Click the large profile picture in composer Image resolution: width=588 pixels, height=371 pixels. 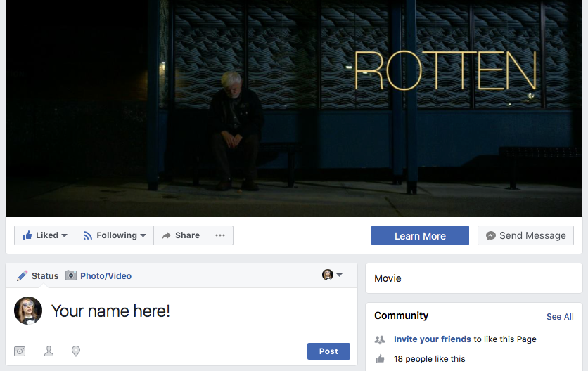click(28, 311)
